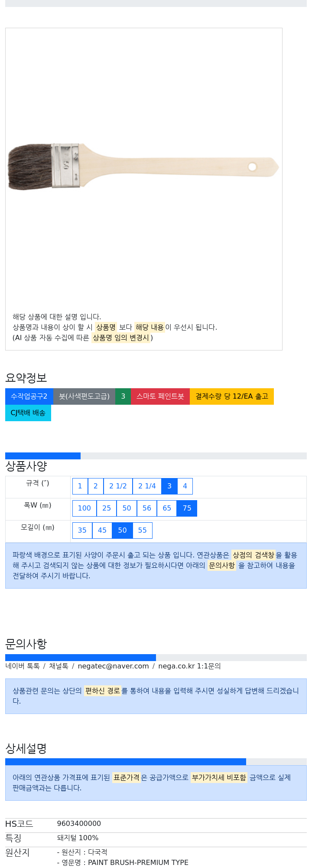Select the 결제수량 당 12/EA 출고 badge
Viewport: 312px width, 868px height.
232,396
